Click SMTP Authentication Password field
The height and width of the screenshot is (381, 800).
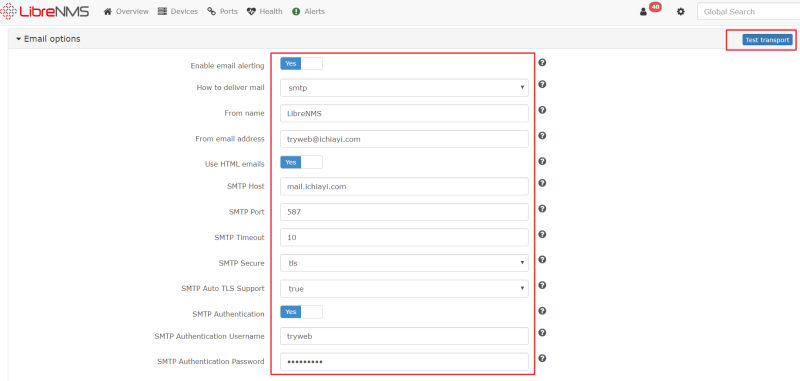(x=404, y=362)
